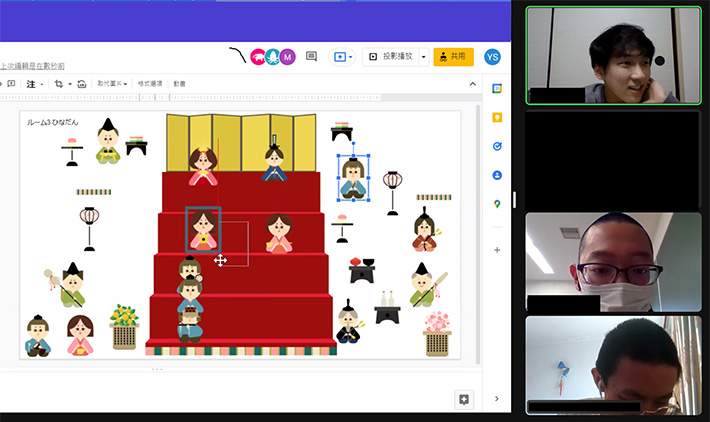Open the present-to-meeting dropdown

coord(342,57)
